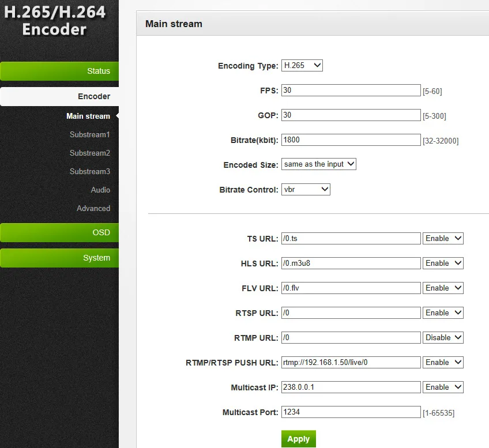
Task: Click the HLS URL input field
Action: [351, 263]
